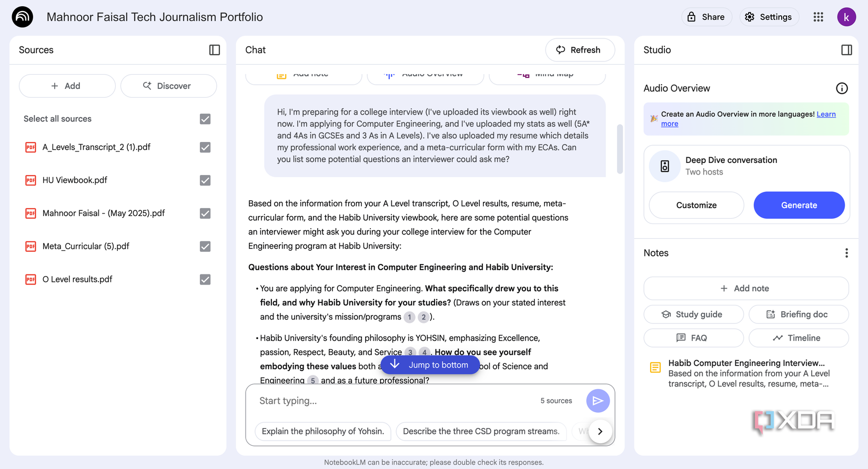This screenshot has height=469, width=868.
Task: Select the 'Describe the three CSD program streams.' suggestion
Action: [x=481, y=431]
